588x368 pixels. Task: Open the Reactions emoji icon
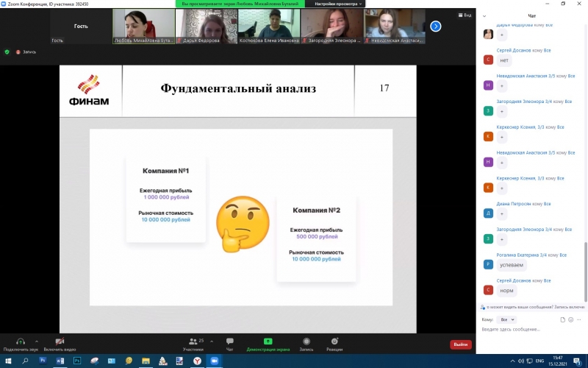coord(334,341)
